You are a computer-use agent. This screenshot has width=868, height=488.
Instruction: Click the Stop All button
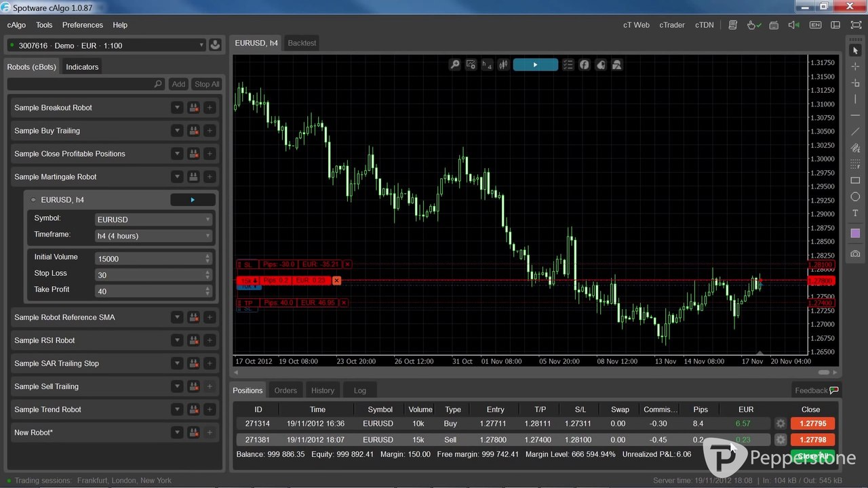click(x=207, y=84)
